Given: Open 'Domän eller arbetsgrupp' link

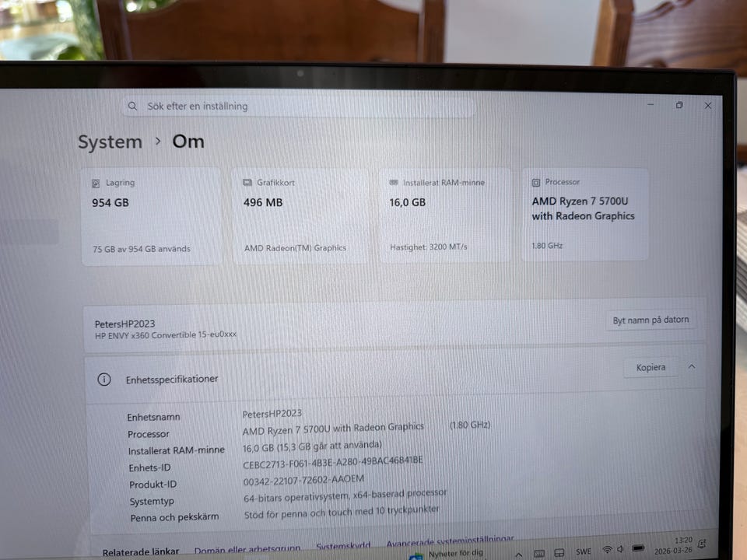Looking at the screenshot, I should [x=247, y=549].
